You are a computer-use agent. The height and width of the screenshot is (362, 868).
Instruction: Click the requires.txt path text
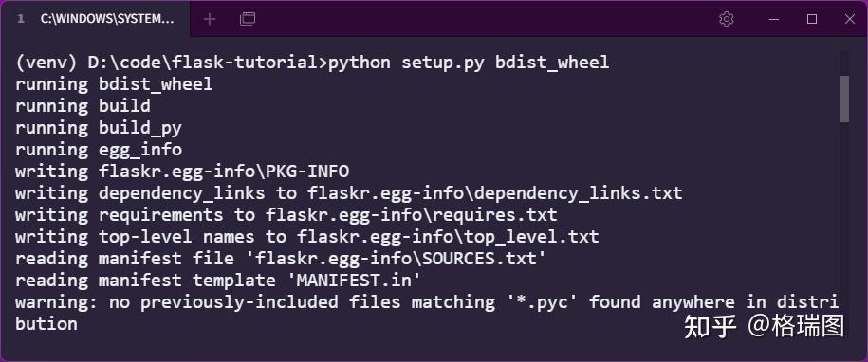pos(412,214)
